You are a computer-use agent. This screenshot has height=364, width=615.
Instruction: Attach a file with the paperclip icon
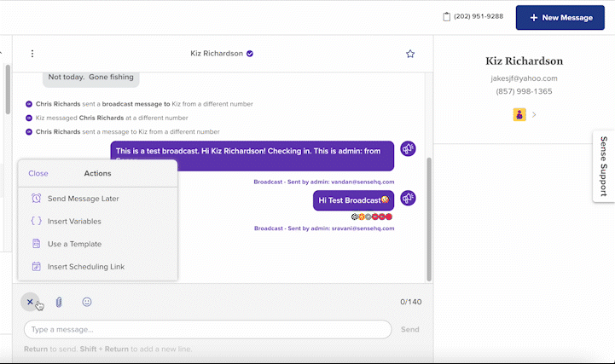click(59, 302)
